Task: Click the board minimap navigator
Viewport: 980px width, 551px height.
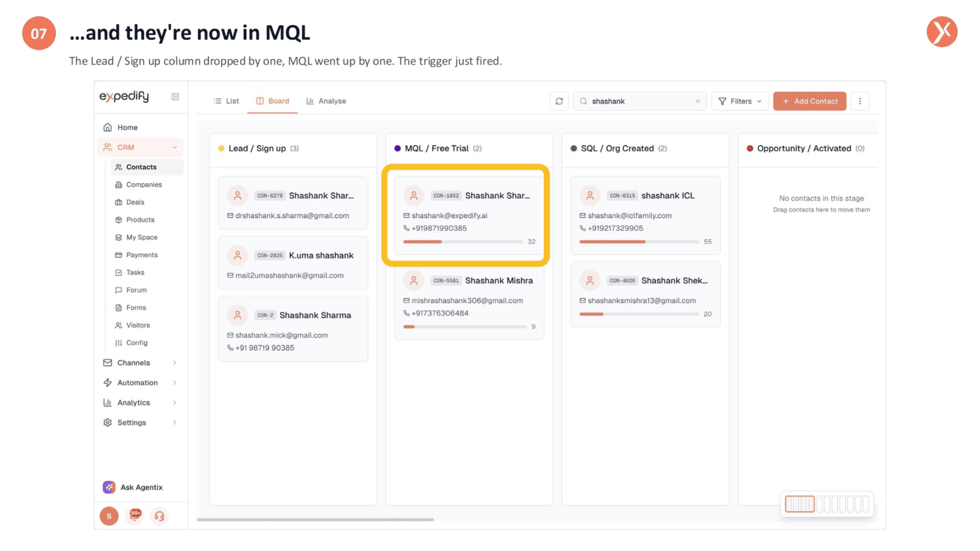Action: click(x=827, y=504)
